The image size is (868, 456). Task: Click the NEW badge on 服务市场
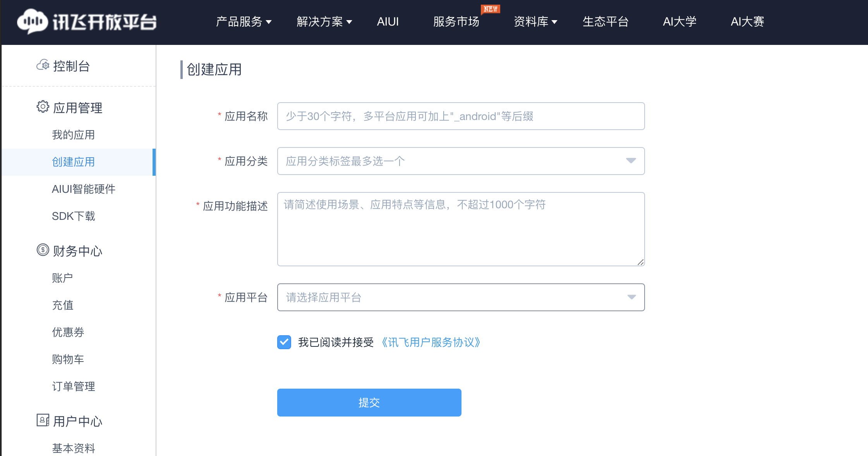[490, 9]
